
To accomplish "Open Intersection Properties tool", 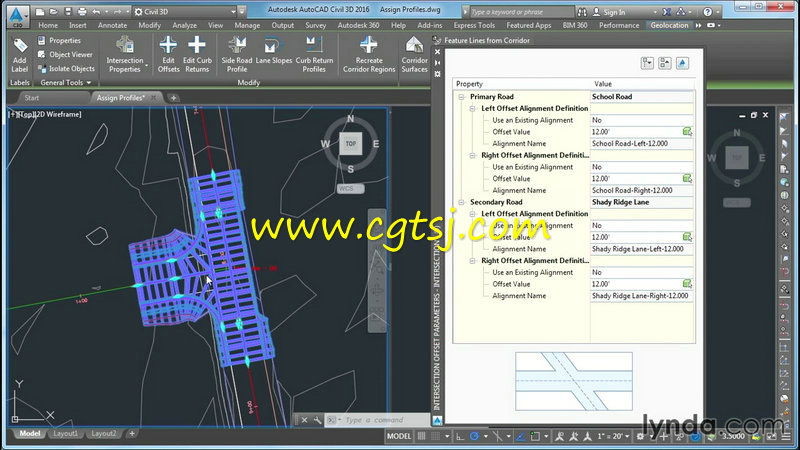I will [125, 55].
